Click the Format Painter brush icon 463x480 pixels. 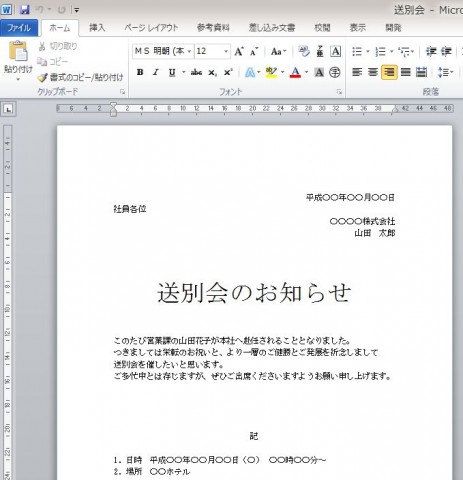tap(42, 78)
